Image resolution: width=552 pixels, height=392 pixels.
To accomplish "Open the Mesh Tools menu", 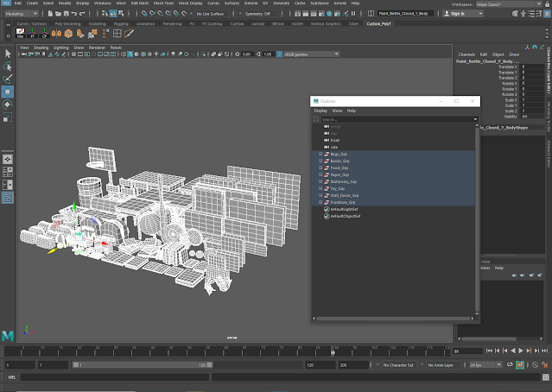I will coord(163,4).
